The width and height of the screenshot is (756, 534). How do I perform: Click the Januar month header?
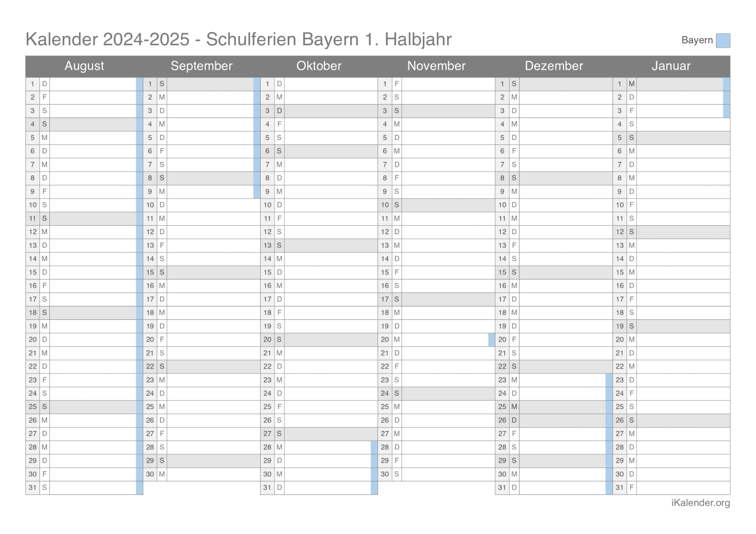[671, 66]
